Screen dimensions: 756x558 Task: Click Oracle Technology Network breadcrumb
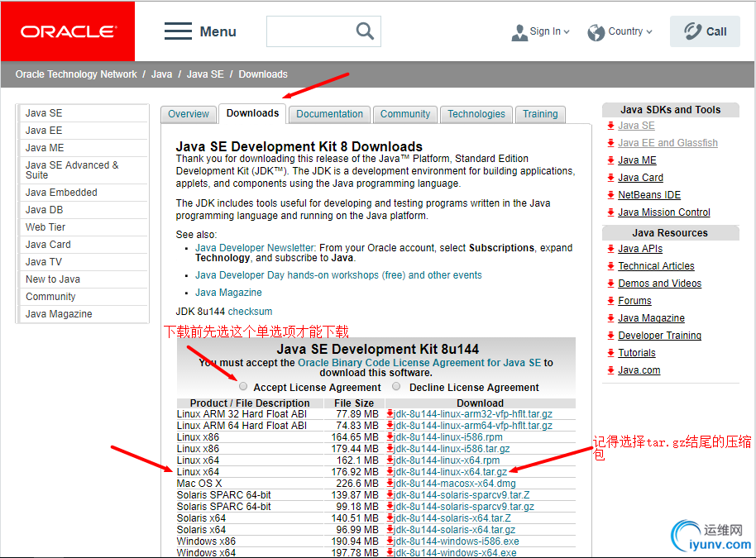pyautogui.click(x=76, y=74)
